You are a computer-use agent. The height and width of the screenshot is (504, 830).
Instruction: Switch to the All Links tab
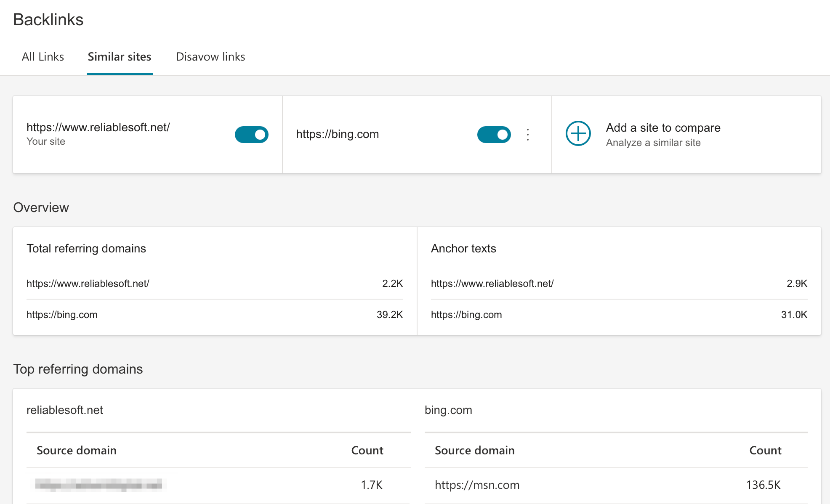42,57
